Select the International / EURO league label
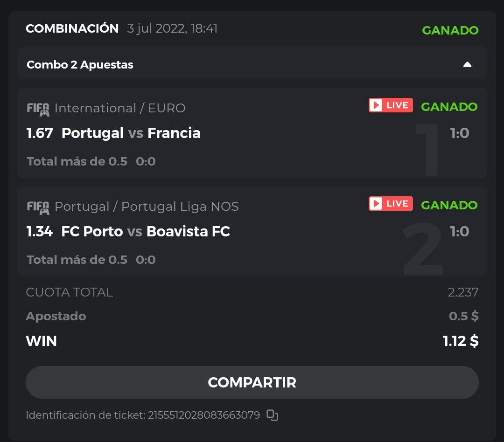 pos(120,109)
